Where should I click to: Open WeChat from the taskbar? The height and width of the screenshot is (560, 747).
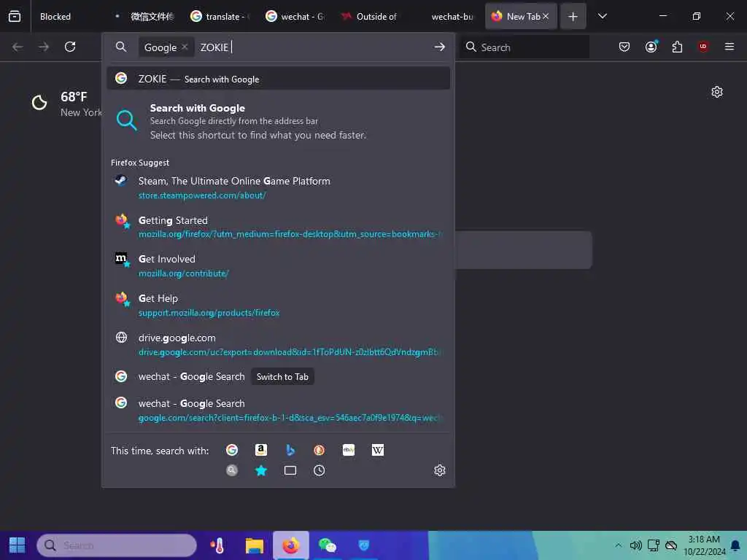point(327,545)
